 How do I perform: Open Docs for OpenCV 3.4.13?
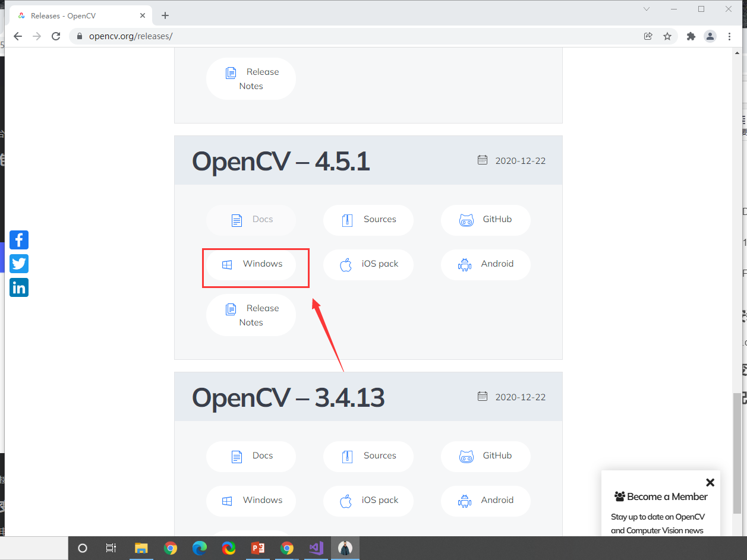[251, 456]
